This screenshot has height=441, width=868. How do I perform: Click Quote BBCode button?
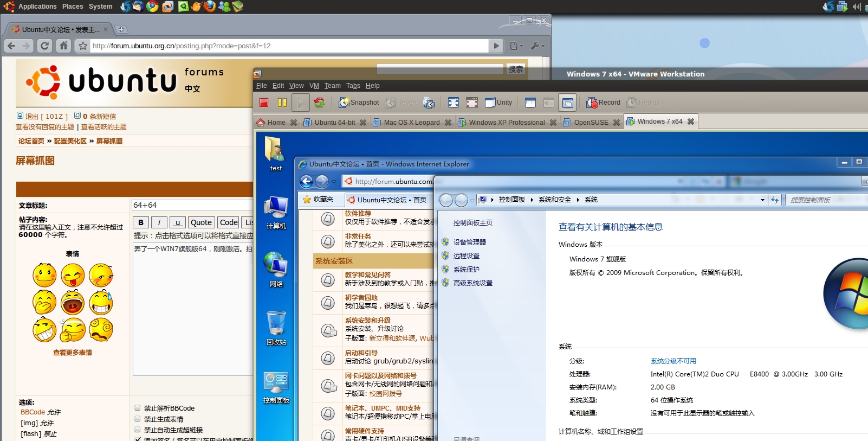pyautogui.click(x=201, y=222)
